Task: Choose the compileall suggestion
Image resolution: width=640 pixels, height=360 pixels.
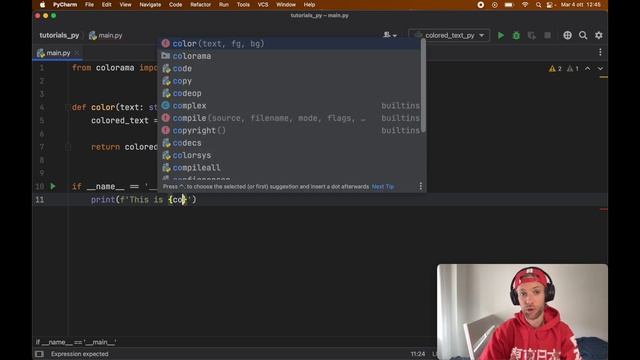Action: [x=290, y=167]
